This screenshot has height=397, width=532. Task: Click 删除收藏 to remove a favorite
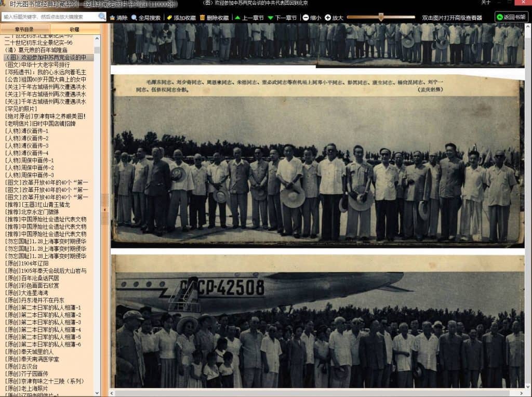coord(214,18)
